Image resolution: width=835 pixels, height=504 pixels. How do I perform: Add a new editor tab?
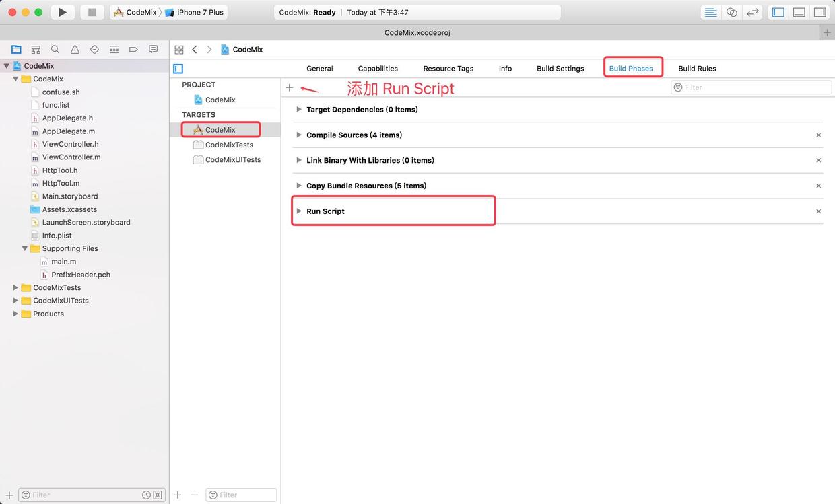pos(827,32)
